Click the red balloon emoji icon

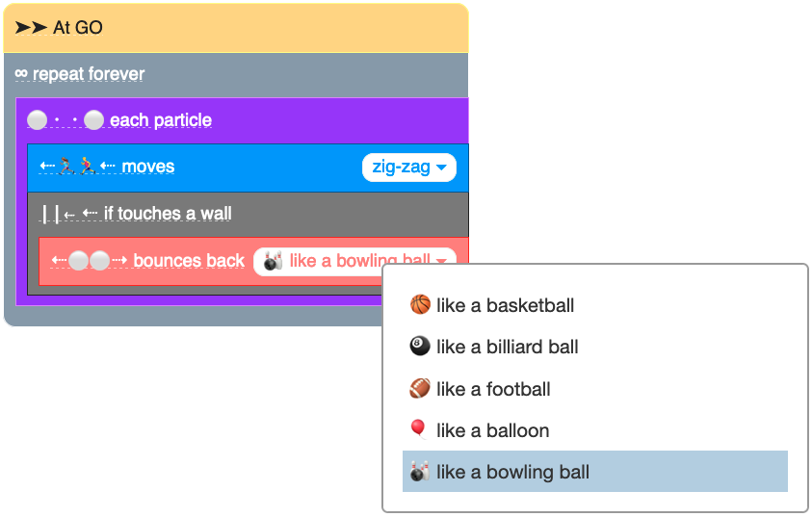[419, 430]
